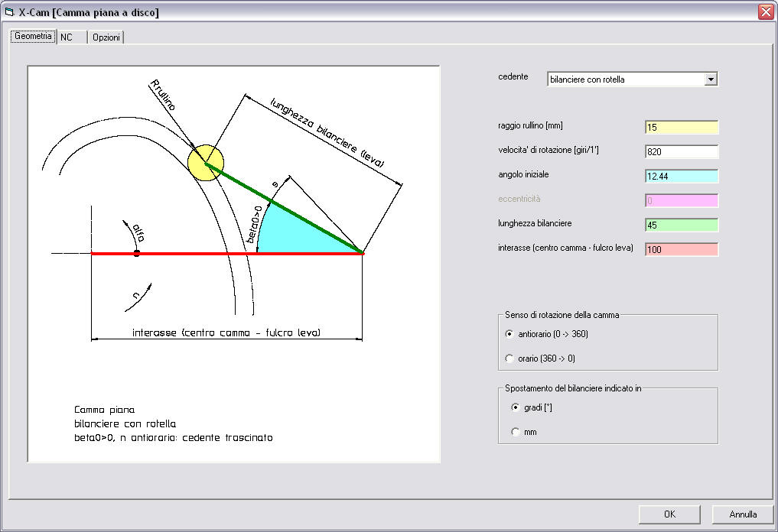The image size is (778, 532).
Task: Click the lunghezza bilanciere field
Action: (x=682, y=225)
